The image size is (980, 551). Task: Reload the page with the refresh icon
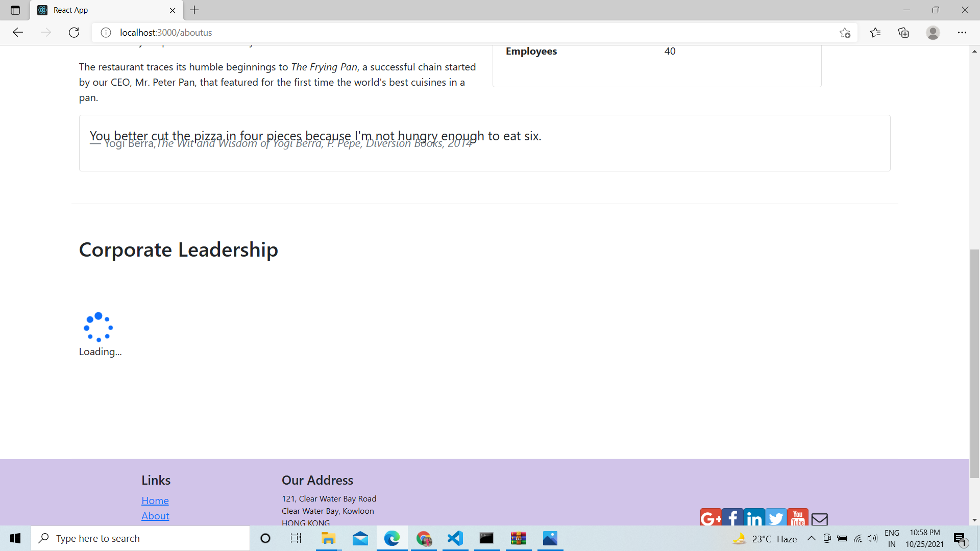pos(74,33)
